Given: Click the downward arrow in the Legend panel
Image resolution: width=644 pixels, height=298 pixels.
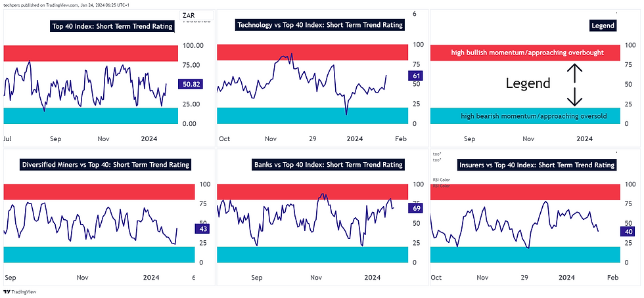Looking at the screenshot, I should 575,98.
